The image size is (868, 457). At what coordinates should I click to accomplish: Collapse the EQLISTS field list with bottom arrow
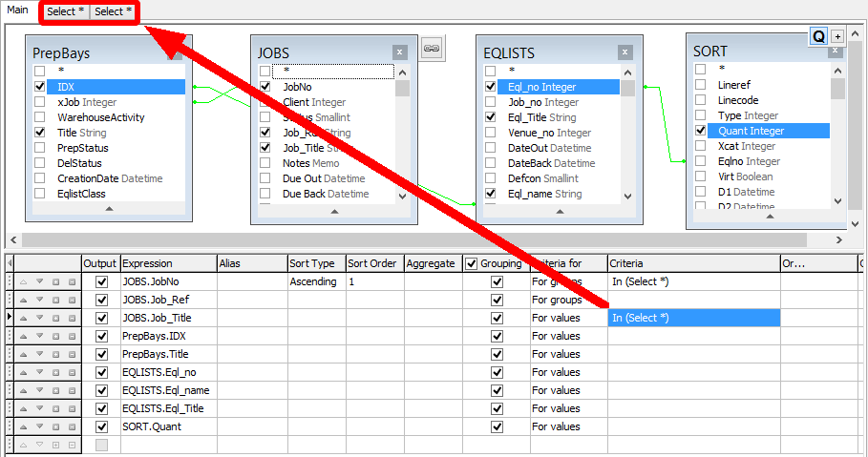560,208
